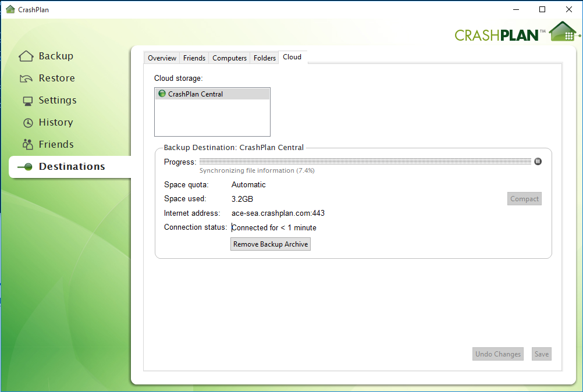
Task: Switch to the Computers tab
Action: 229,58
